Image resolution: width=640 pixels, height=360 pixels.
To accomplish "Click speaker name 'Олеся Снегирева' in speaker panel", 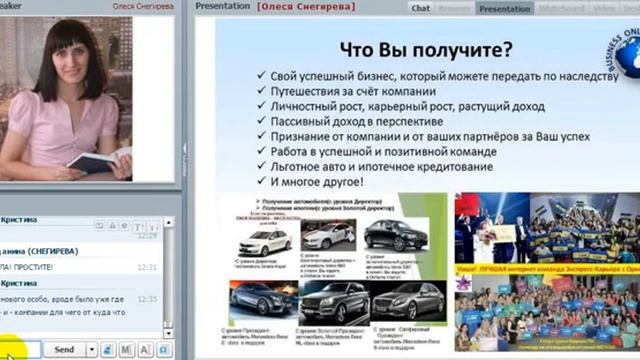I will (143, 6).
